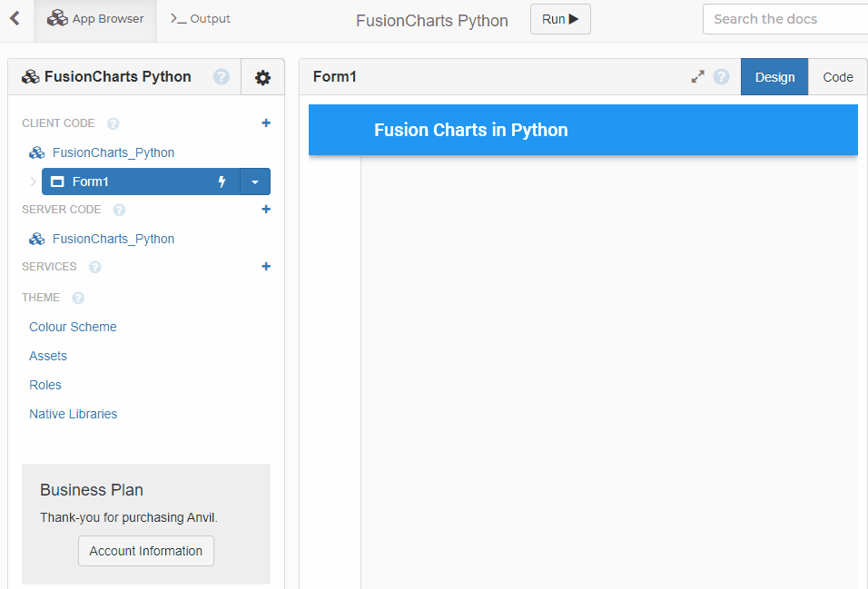Click the cubes icon beside server FusionCharts_Python
The image size is (868, 589).
37,240
